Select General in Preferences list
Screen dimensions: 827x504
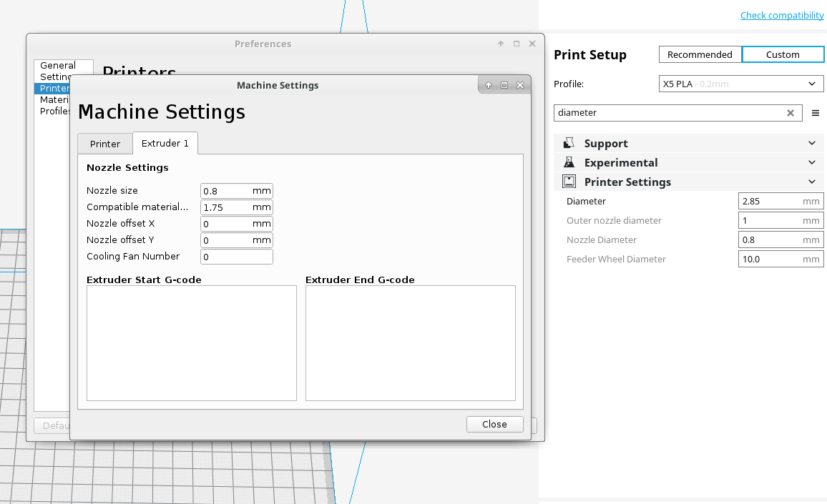tap(58, 65)
